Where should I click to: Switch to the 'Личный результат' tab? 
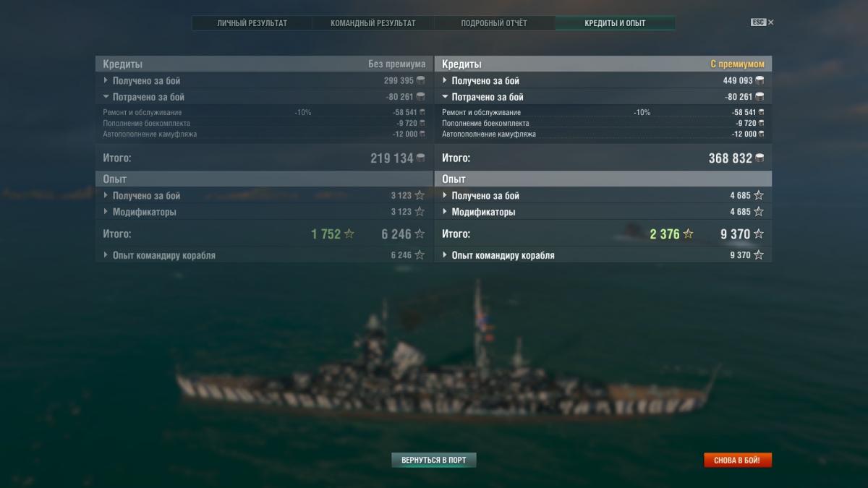(x=252, y=23)
